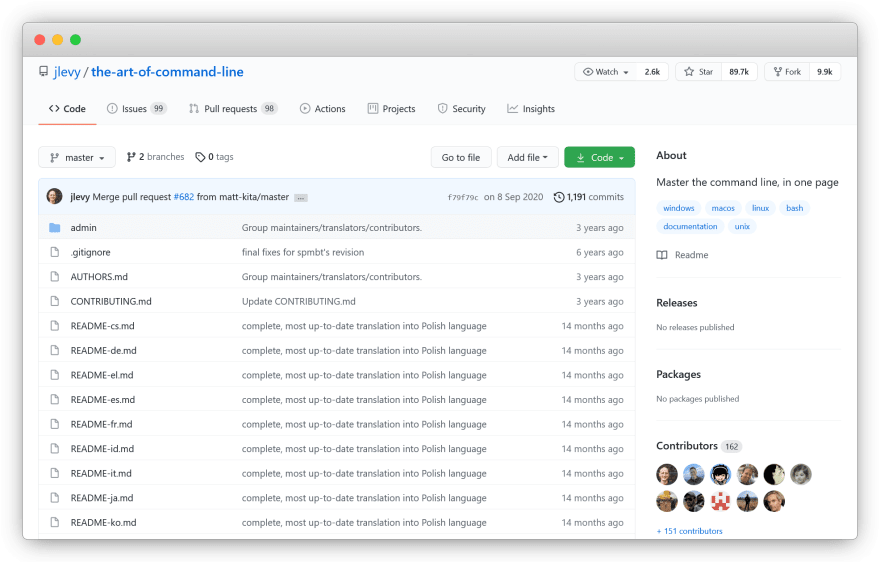The width and height of the screenshot is (880, 562).
Task: Click the file icon for README-ja.md
Action: tap(54, 497)
